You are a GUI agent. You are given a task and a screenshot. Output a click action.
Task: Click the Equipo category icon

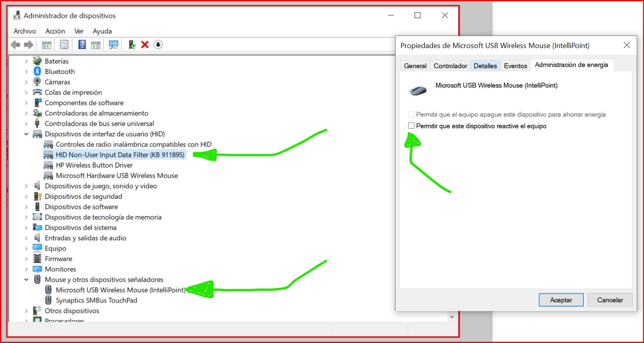37,248
